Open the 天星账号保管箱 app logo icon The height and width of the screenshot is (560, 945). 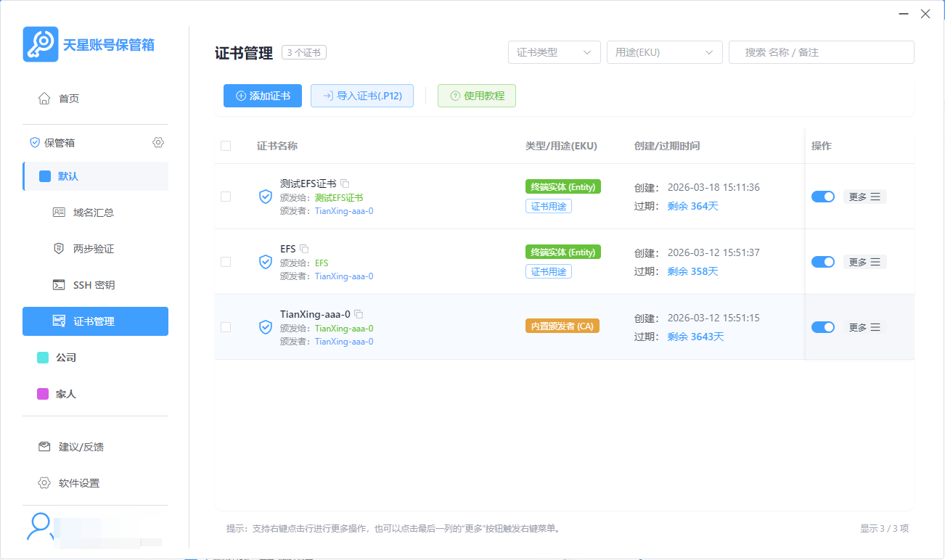41,44
